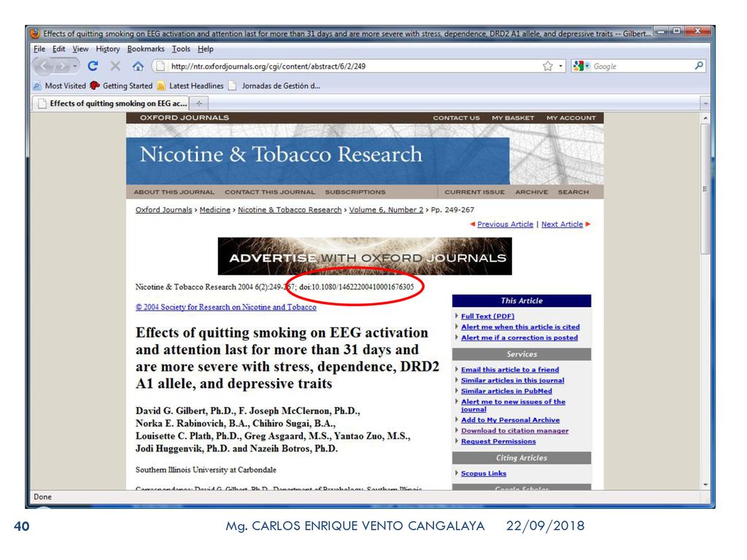Click Alert me when this article is cited

tap(520, 327)
